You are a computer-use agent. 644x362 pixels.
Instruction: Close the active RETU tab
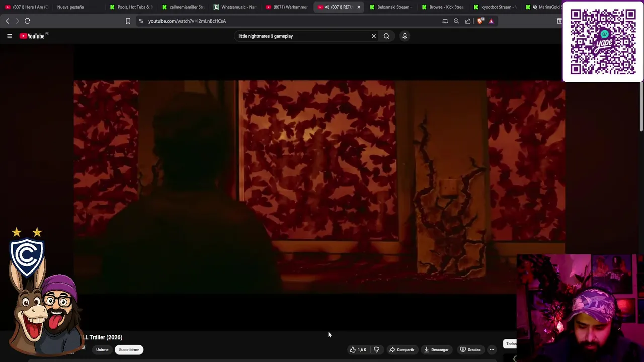tap(359, 7)
